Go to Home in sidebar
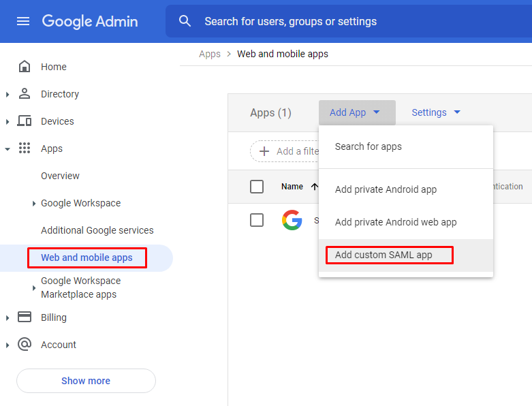 (54, 67)
